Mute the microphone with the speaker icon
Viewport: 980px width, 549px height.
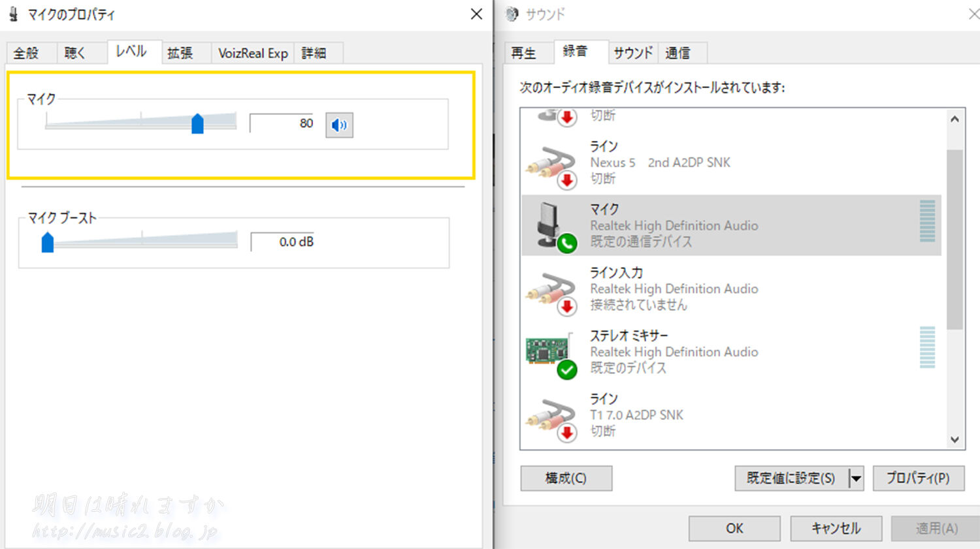(339, 125)
